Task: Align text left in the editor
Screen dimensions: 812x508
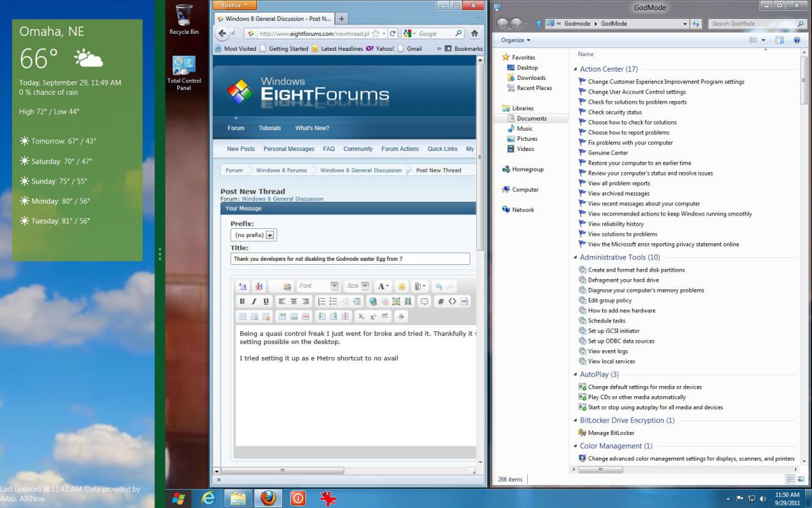Action: 281,301
